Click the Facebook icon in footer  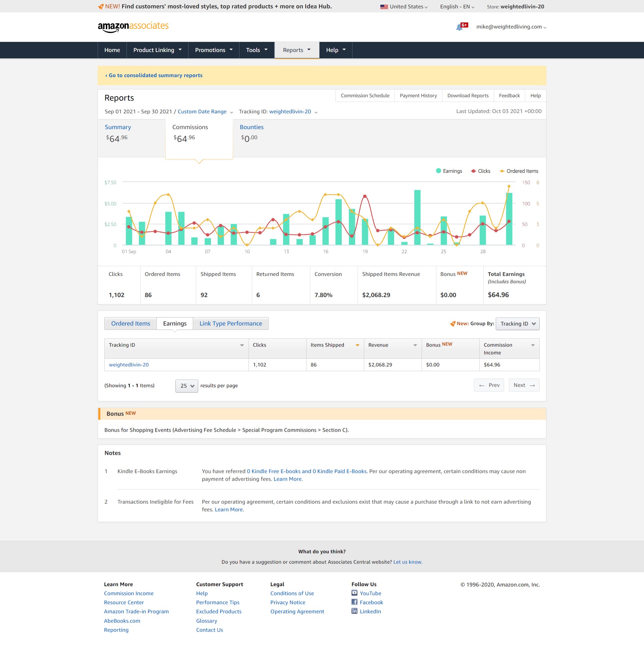click(x=355, y=602)
